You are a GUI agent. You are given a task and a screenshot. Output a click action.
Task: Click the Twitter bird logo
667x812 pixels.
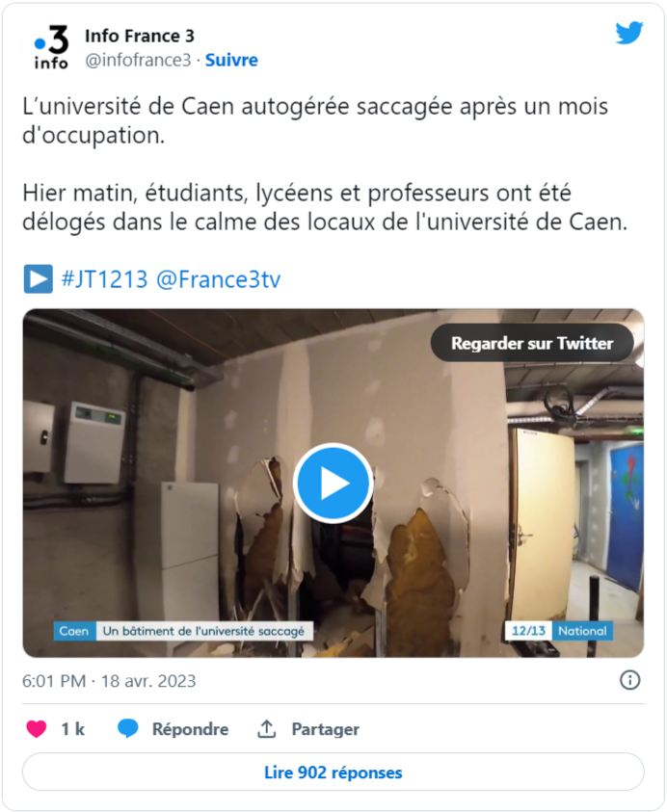[x=629, y=33]
